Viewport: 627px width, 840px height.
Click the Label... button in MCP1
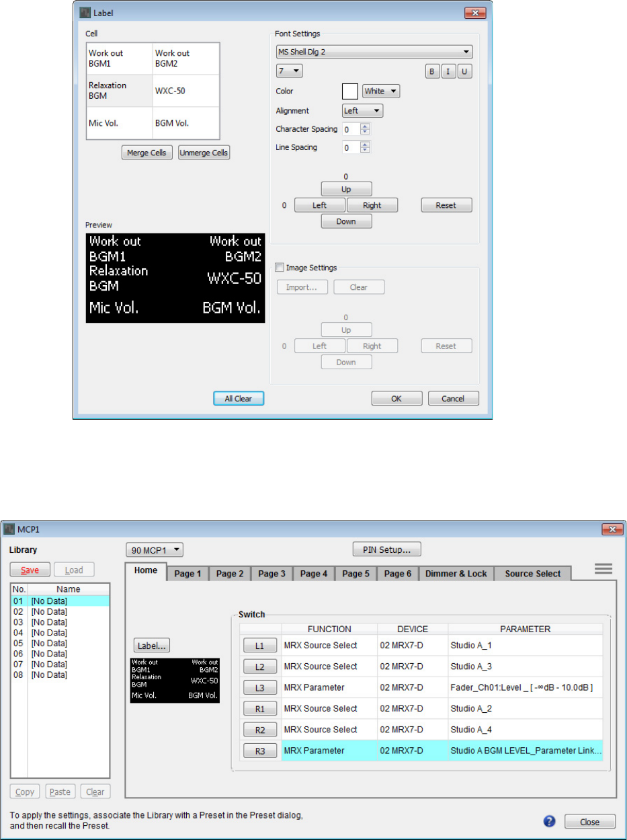click(152, 646)
